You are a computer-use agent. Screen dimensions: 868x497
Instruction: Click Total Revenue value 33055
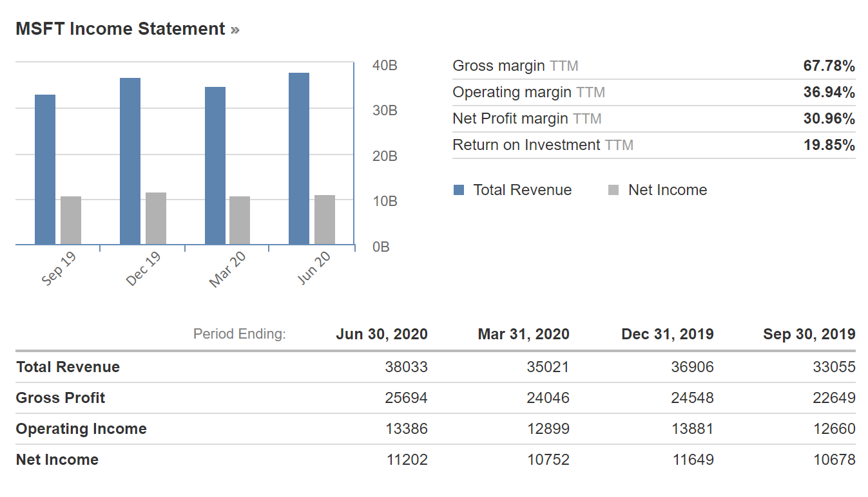click(834, 367)
